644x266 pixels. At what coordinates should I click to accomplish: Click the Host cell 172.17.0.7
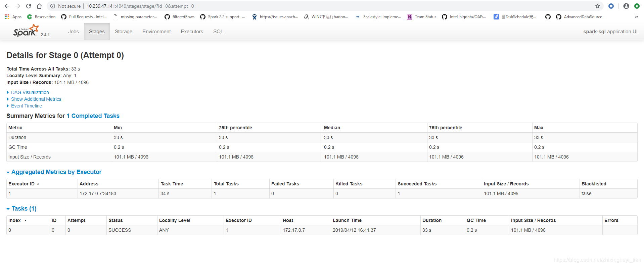[294, 230]
